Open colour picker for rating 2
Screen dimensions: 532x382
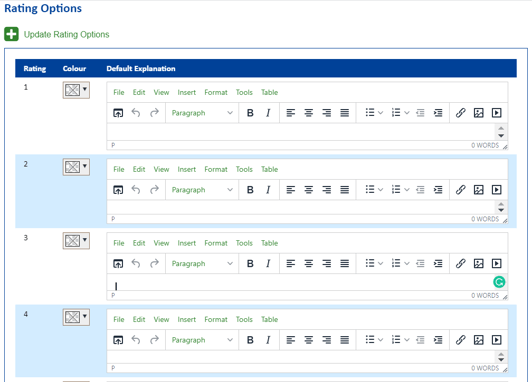tap(76, 167)
